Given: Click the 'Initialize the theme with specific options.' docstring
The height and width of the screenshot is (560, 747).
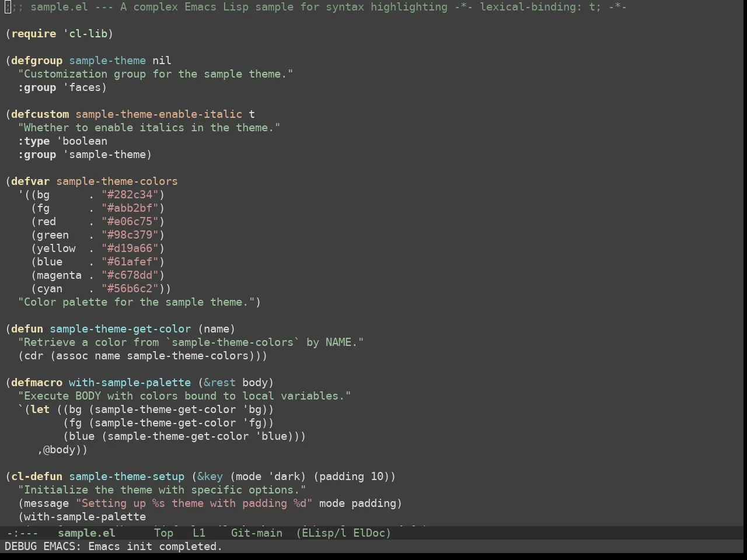Looking at the screenshot, I should (x=162, y=490).
